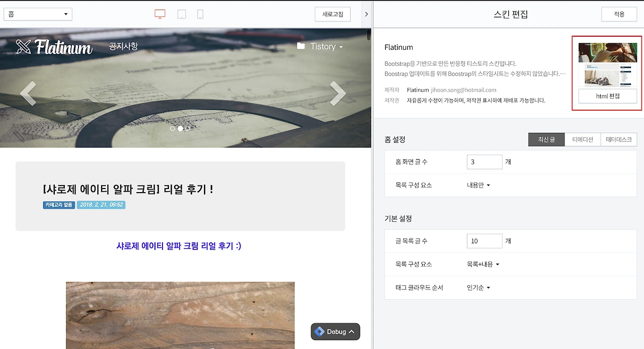Open the html 편집 button
644x349 pixels.
pos(608,96)
